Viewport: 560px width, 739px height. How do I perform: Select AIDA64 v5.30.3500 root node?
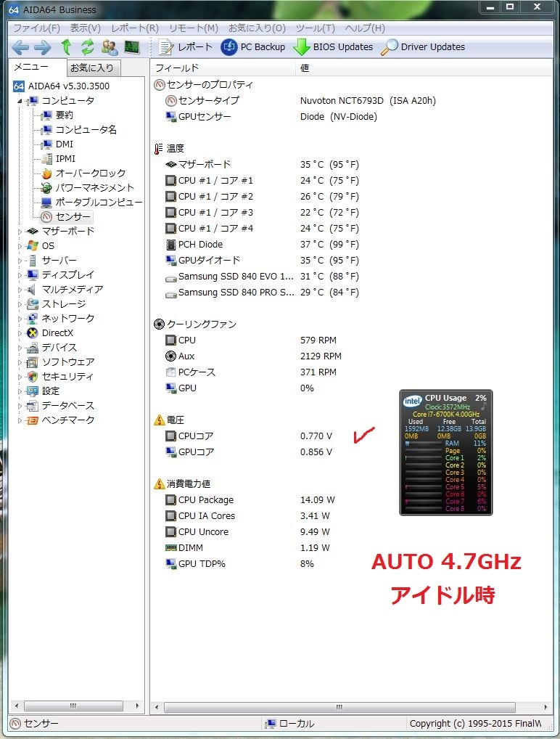pyautogui.click(x=61, y=86)
